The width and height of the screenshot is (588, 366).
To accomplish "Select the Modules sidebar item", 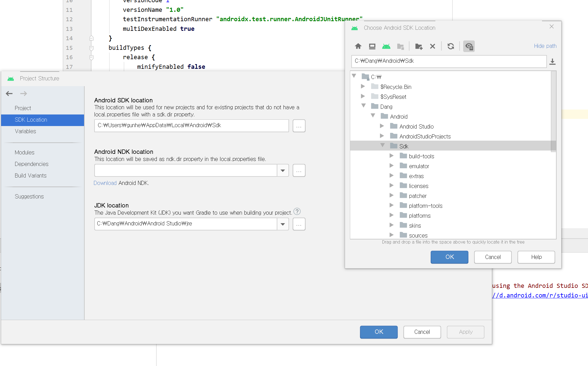I will click(25, 152).
